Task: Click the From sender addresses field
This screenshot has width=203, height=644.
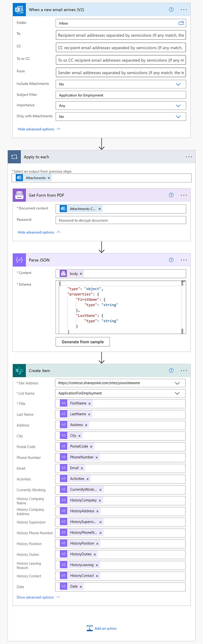Action: (x=121, y=73)
